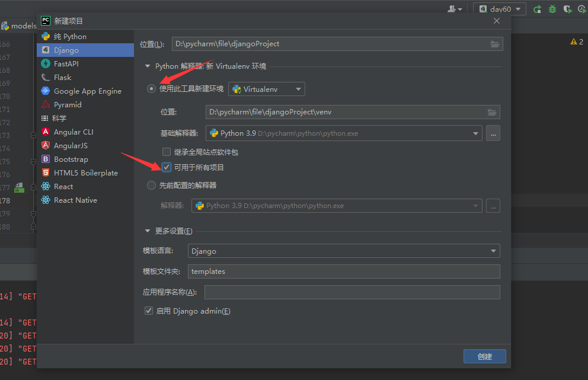Select the 纯 Python project type
Image resolution: width=588 pixels, height=380 pixels.
[x=85, y=36]
